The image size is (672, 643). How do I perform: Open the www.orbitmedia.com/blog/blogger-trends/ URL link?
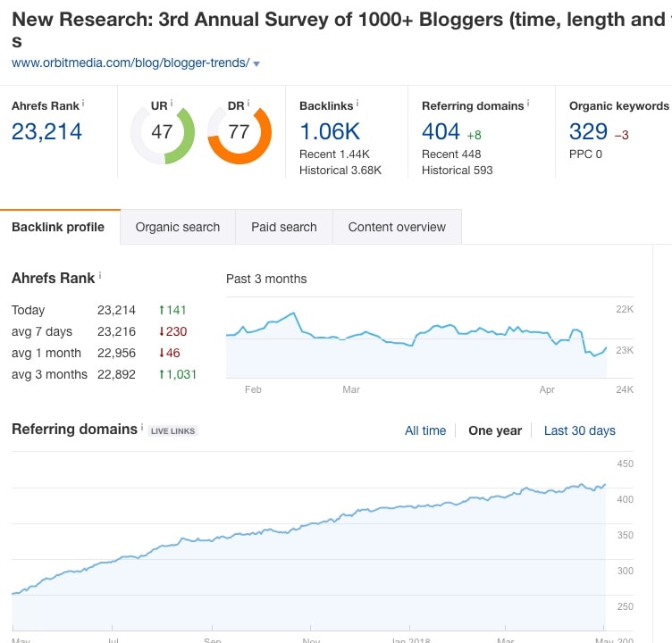130,63
